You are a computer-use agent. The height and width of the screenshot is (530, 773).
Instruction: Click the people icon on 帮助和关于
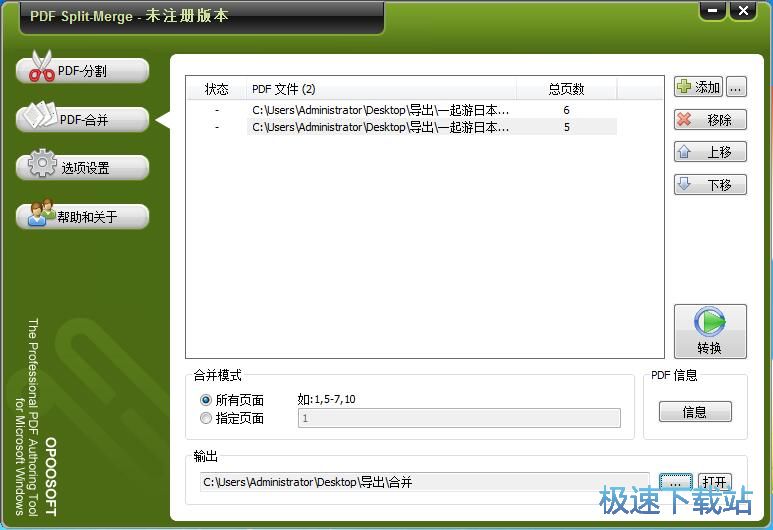point(41,212)
